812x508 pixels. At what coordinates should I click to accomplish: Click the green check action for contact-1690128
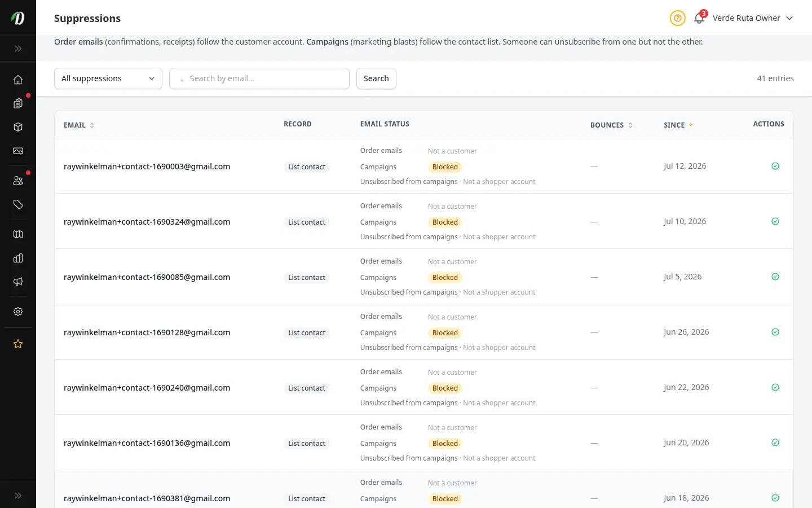775,332
